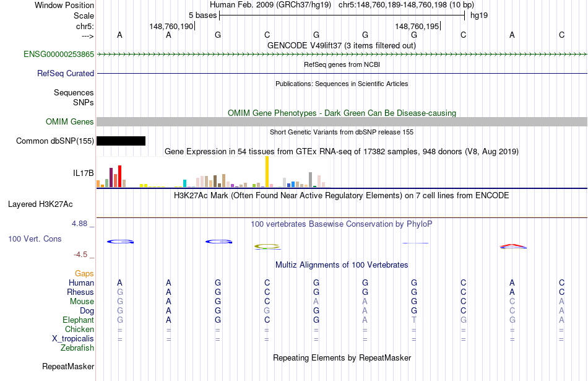Click the green ENSG00000253865 arrow line

coord(342,55)
